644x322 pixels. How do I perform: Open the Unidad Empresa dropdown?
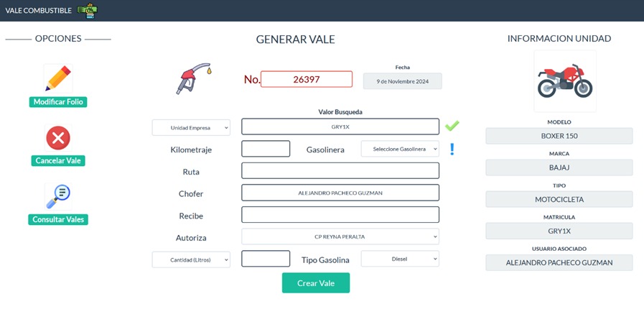click(x=191, y=127)
